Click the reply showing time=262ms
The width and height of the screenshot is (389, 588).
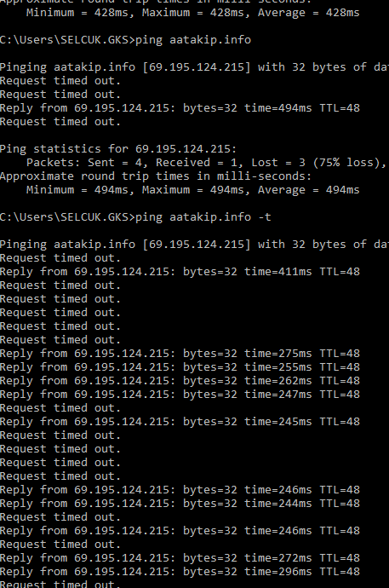pyautogui.click(x=180, y=381)
